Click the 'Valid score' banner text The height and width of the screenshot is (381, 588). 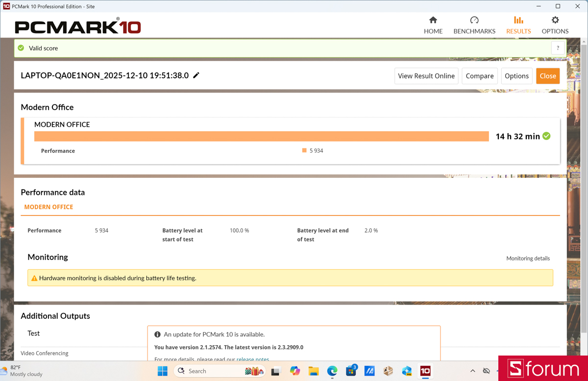43,48
